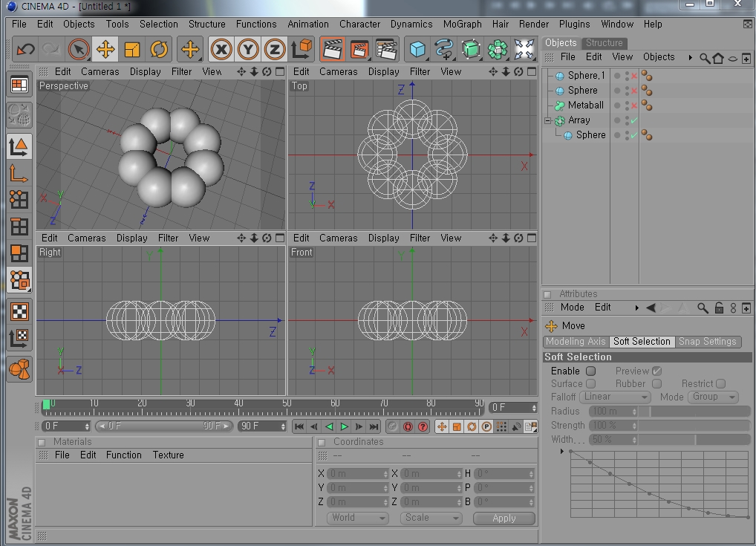Open the Scale dropdown in Coordinates

pyautogui.click(x=431, y=518)
